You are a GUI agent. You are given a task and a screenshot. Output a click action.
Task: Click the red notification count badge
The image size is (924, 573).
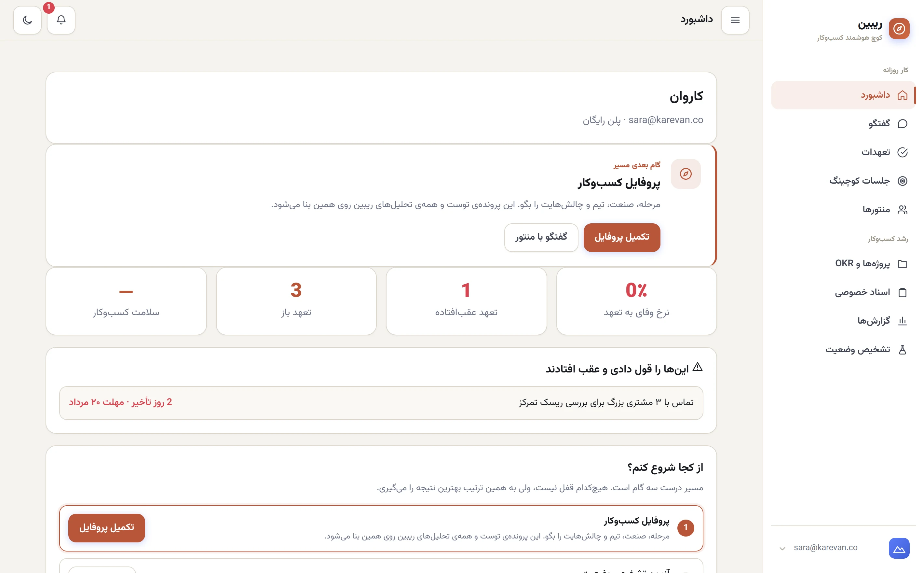pos(48,7)
